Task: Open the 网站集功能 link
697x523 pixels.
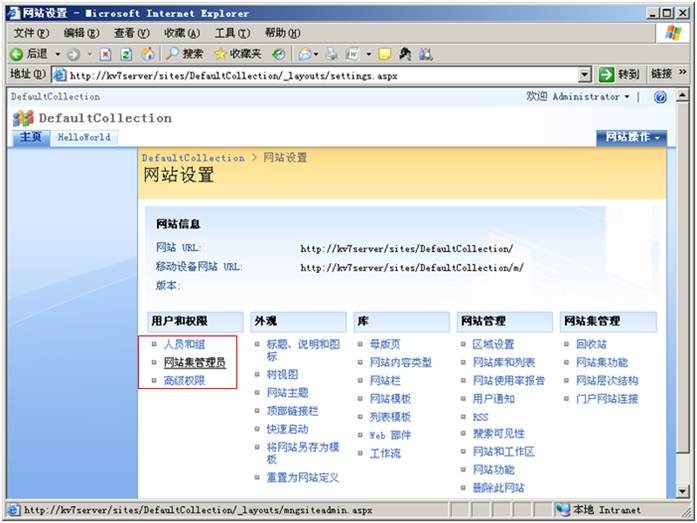Action: (x=602, y=363)
